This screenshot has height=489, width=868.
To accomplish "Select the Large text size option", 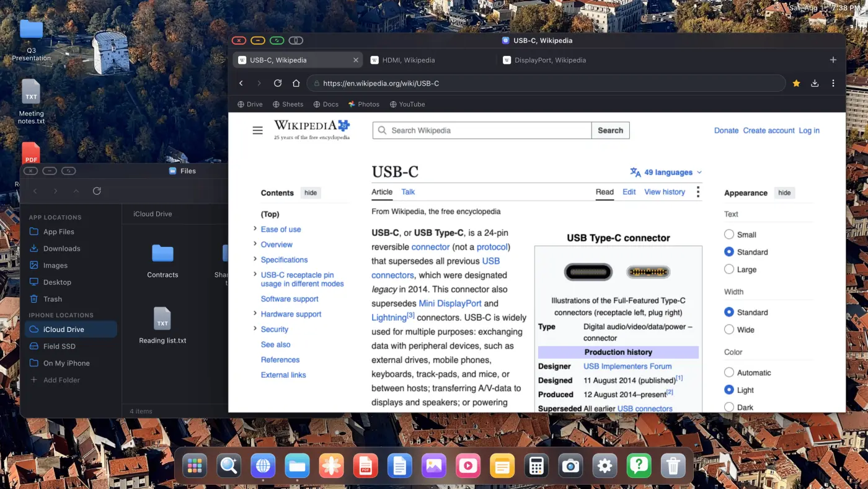I will click(729, 269).
